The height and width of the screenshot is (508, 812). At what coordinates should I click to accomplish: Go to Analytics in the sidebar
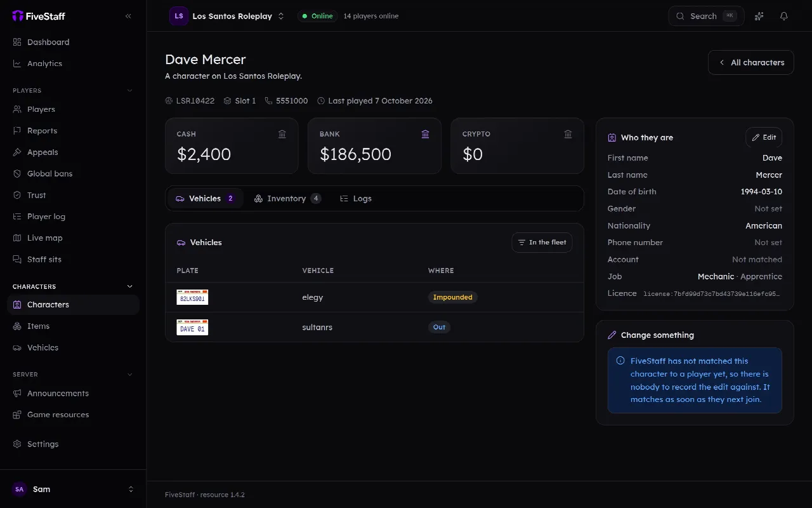point(73,63)
